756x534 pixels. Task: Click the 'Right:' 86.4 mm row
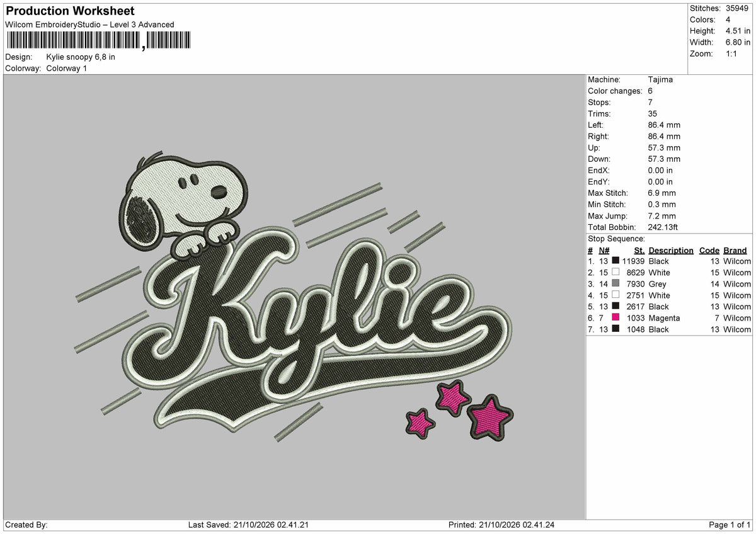pyautogui.click(x=634, y=136)
